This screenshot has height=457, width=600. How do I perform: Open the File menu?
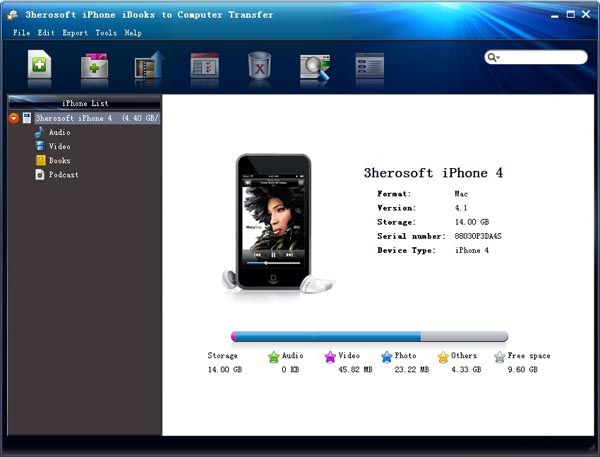(21, 33)
